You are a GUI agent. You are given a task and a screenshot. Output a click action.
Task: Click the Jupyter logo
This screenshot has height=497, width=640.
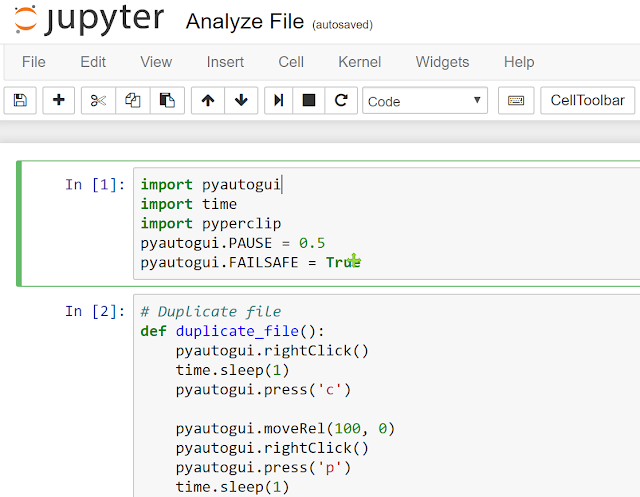[89, 19]
